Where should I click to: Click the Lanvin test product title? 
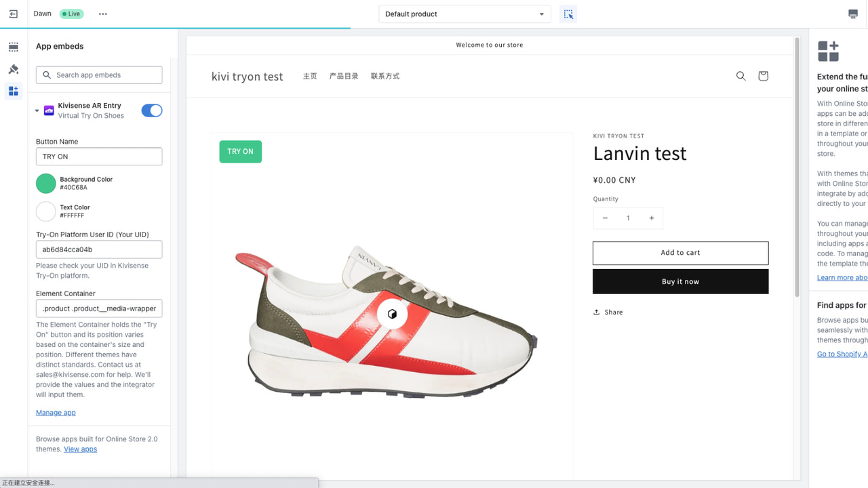tap(639, 154)
